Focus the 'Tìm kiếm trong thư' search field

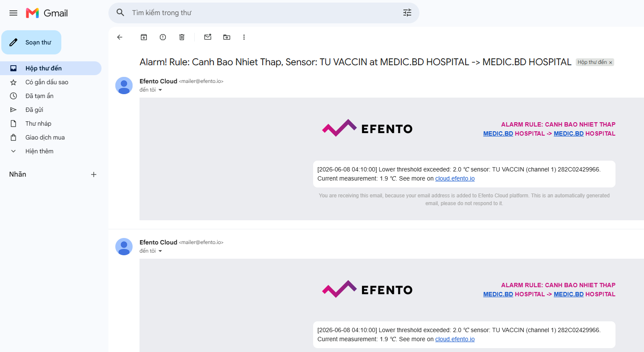pos(263,13)
